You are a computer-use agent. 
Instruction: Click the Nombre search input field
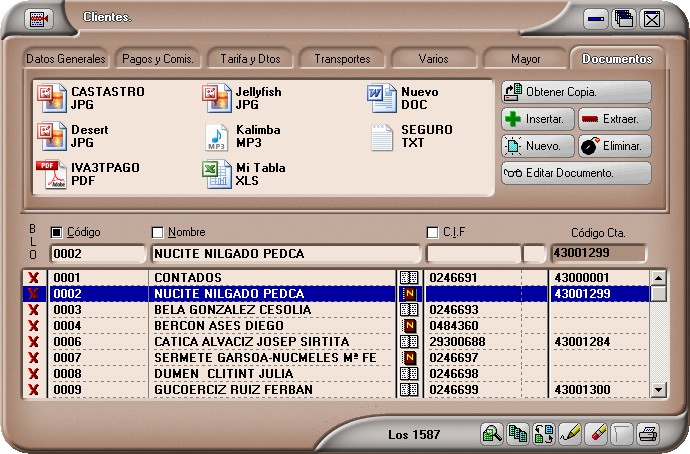point(285,254)
